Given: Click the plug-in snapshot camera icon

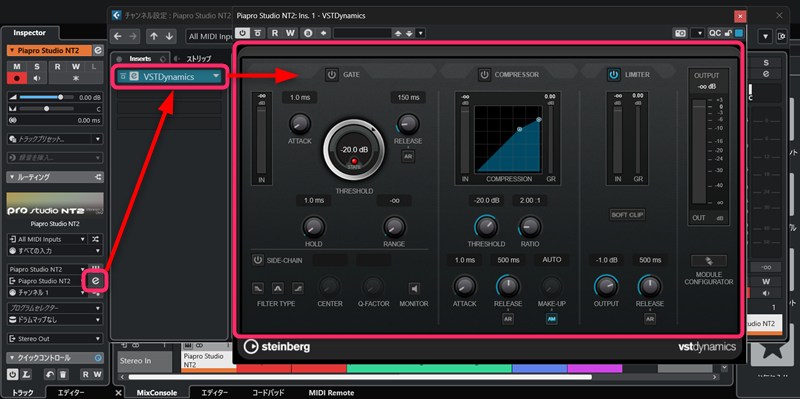Looking at the screenshot, I should (681, 33).
